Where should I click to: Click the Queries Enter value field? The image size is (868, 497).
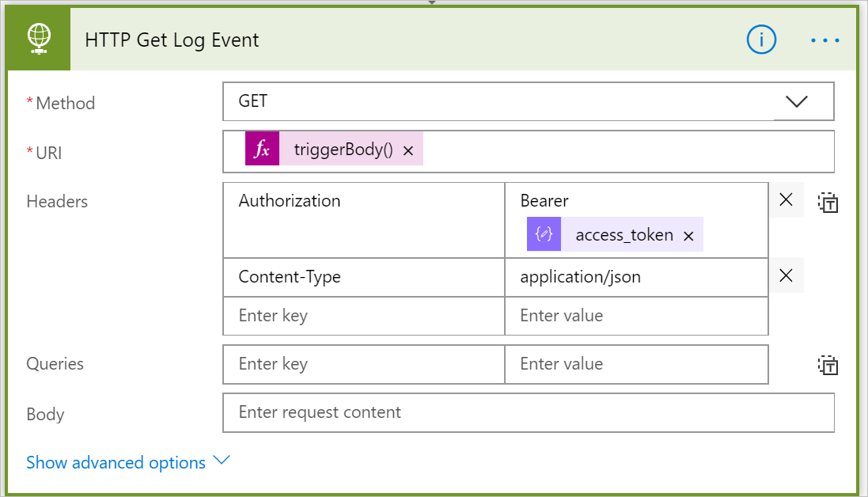[x=635, y=364]
